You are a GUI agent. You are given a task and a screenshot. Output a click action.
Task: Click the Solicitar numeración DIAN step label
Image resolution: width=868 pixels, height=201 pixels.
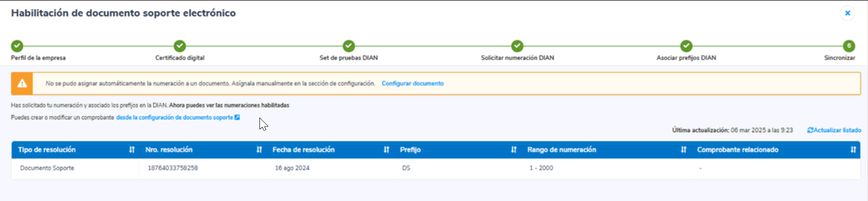pos(517,58)
